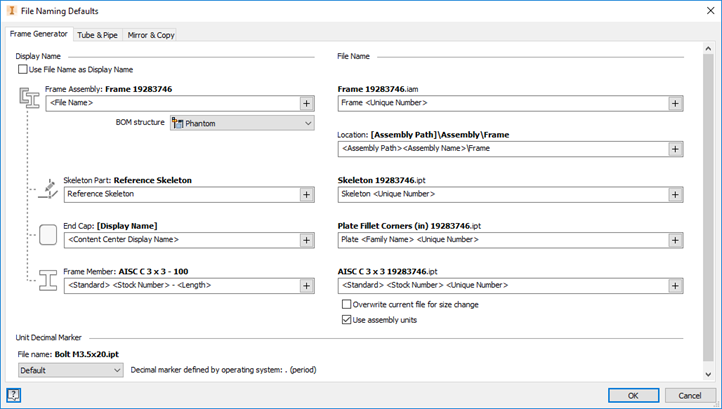Open the Mirror & Copy tab
Screen dimensions: 722x409
pyautogui.click(x=151, y=35)
